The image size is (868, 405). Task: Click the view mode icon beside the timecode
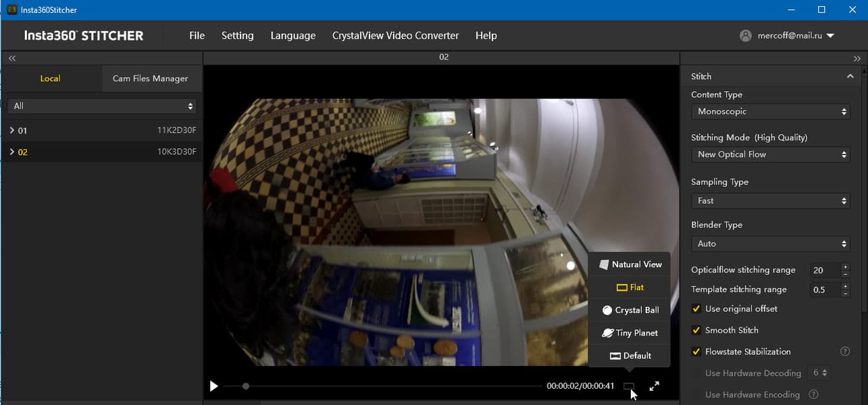pos(629,387)
